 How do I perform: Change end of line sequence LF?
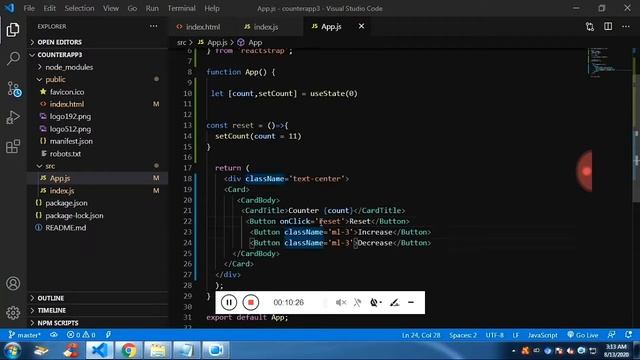pyautogui.click(x=516, y=335)
